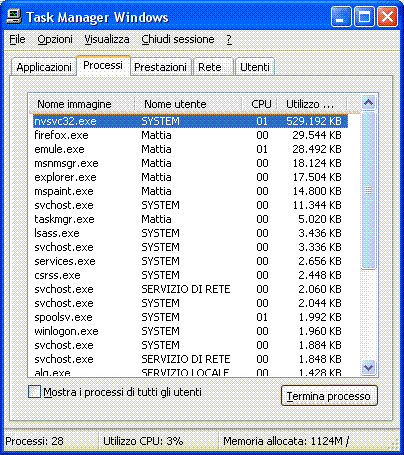Open the Opzioni menu
404x455 pixels.
(55, 39)
